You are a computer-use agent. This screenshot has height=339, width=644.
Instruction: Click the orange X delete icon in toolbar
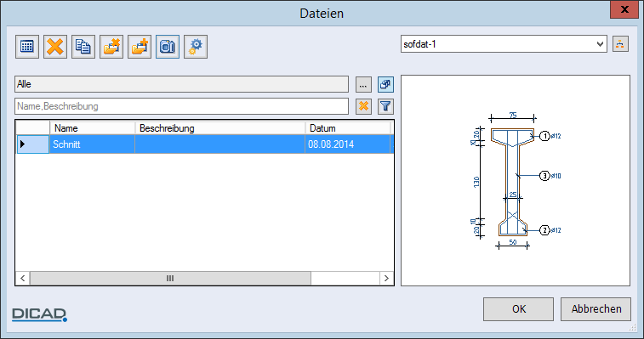click(55, 47)
